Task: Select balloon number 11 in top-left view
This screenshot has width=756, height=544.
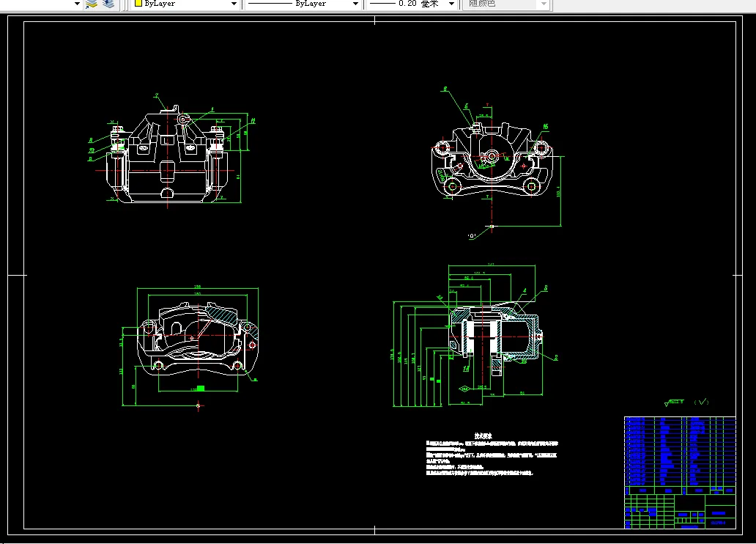Action: coord(253,121)
